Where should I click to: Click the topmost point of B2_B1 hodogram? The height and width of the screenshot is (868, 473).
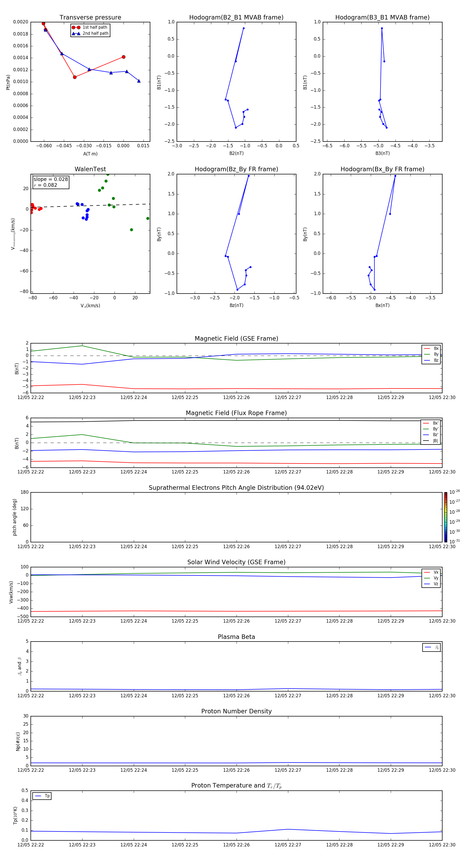244,28
